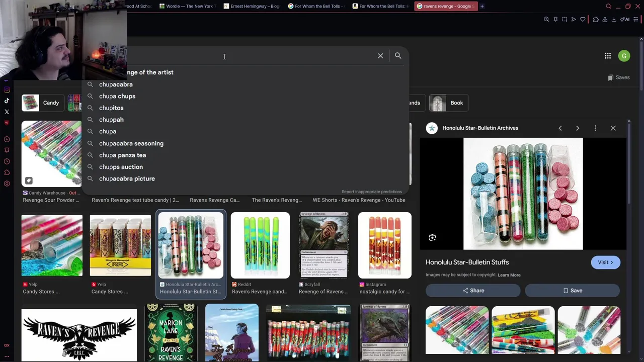
Task: Open the player icon in browser sidebar
Action: (x=7, y=139)
